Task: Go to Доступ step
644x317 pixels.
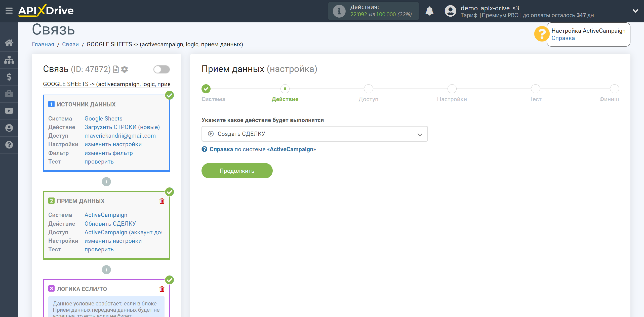Action: (x=368, y=89)
